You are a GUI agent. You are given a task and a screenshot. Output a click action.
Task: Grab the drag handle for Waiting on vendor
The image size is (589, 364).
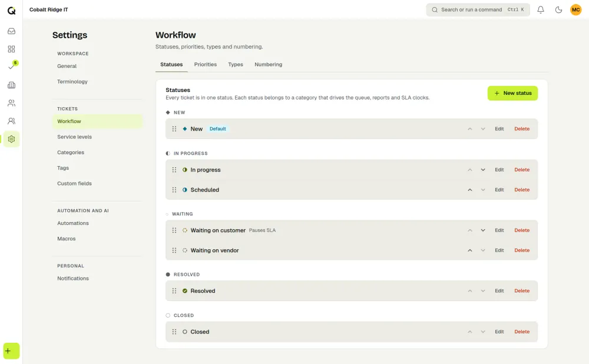pos(174,250)
